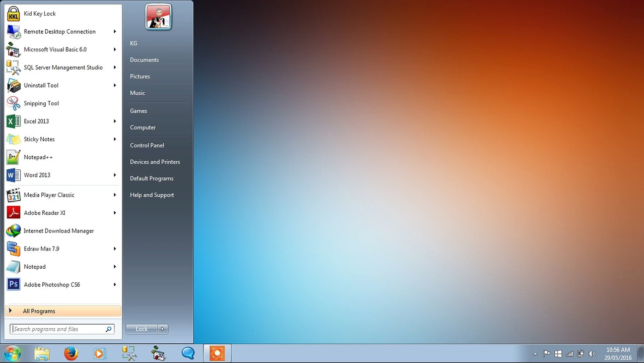Expand Adobe Photoshop CS6 jump list arrow

tap(115, 284)
